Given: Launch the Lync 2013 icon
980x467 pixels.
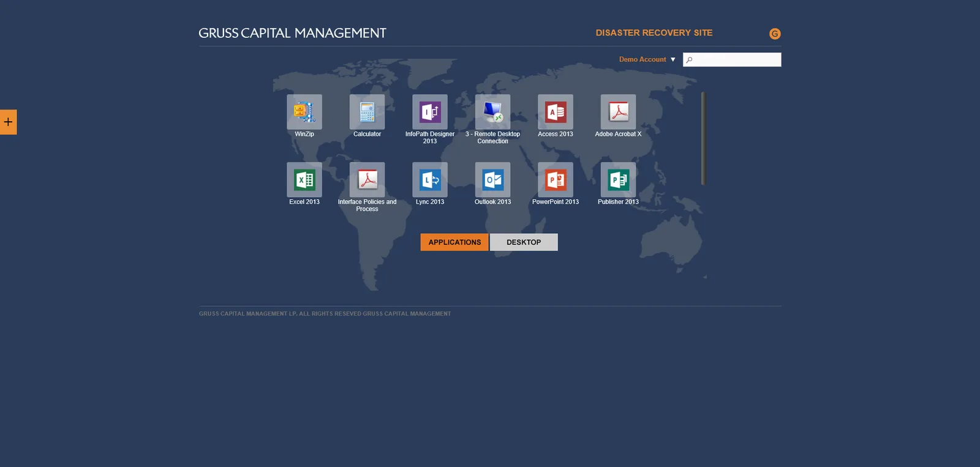Looking at the screenshot, I should point(430,180).
